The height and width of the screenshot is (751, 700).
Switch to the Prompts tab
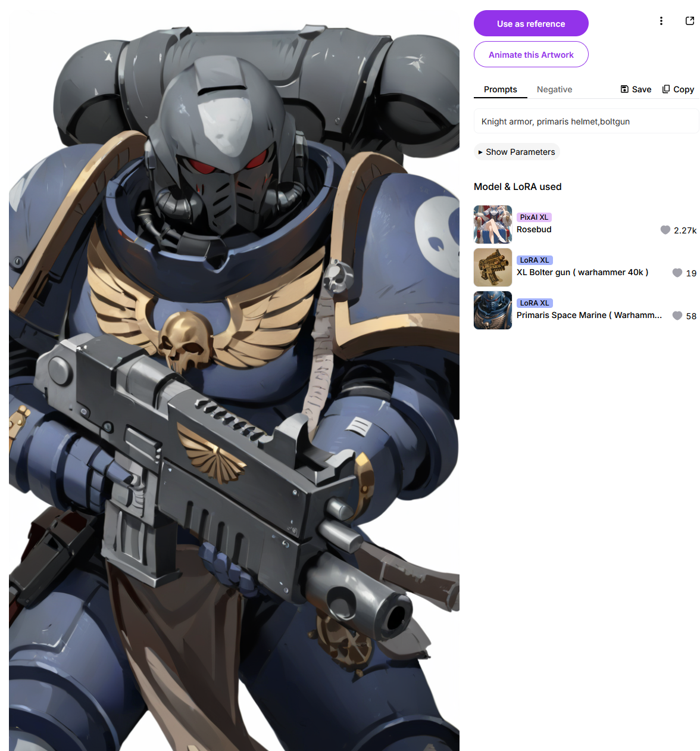tap(500, 89)
